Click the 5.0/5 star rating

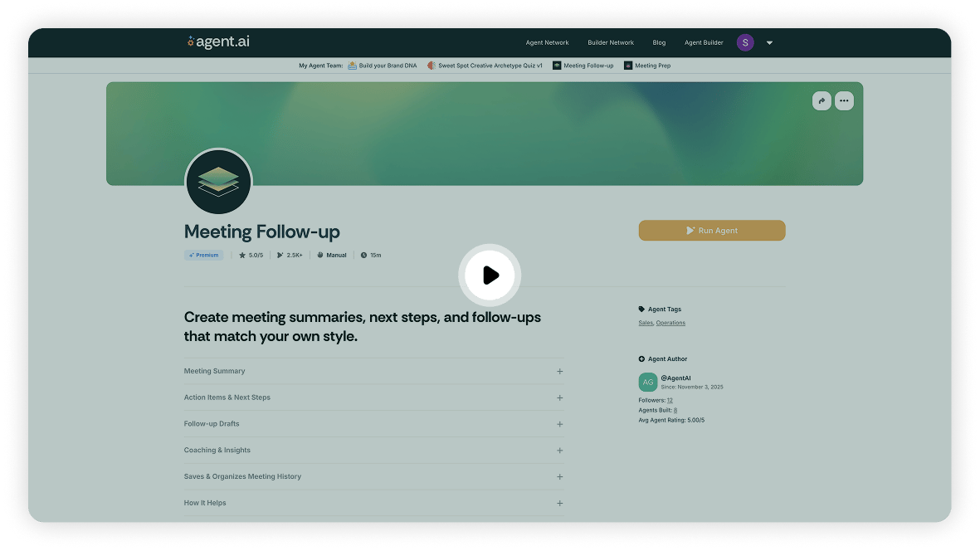[x=251, y=255]
